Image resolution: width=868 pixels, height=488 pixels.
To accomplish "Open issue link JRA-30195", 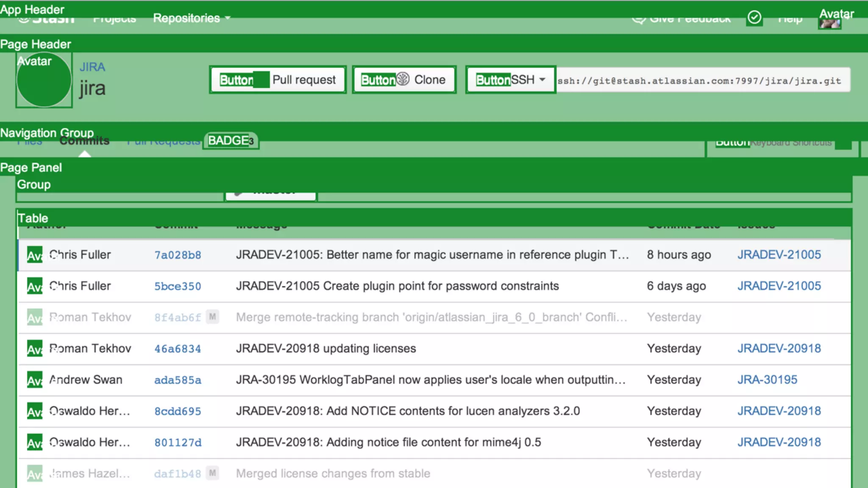I will [x=767, y=380].
